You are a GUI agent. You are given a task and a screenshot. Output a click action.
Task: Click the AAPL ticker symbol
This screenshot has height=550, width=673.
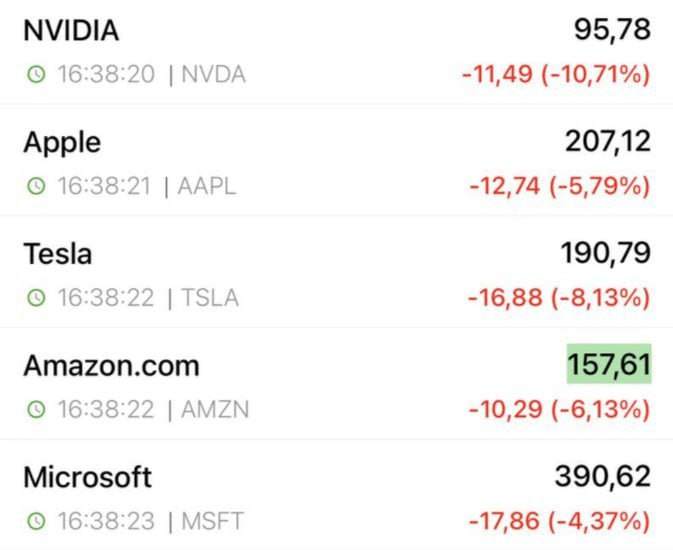[207, 187]
